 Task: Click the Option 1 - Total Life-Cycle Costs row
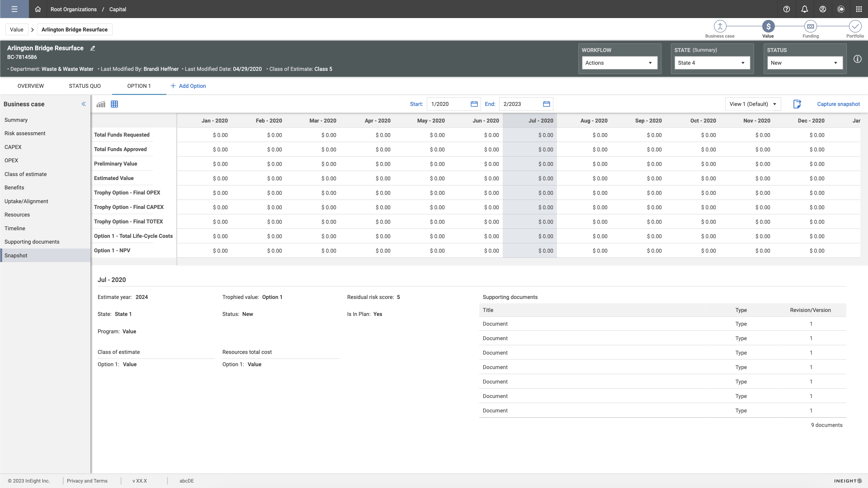(133, 236)
